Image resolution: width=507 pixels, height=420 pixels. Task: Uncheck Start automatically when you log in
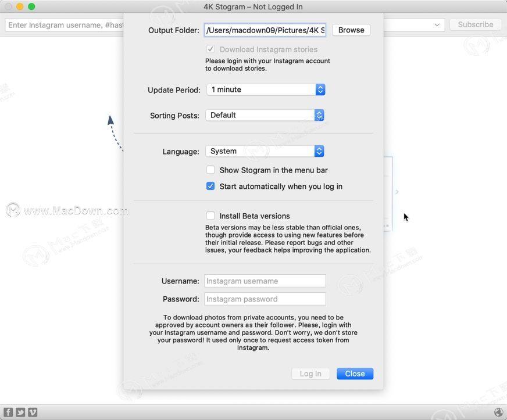pyautogui.click(x=210, y=186)
